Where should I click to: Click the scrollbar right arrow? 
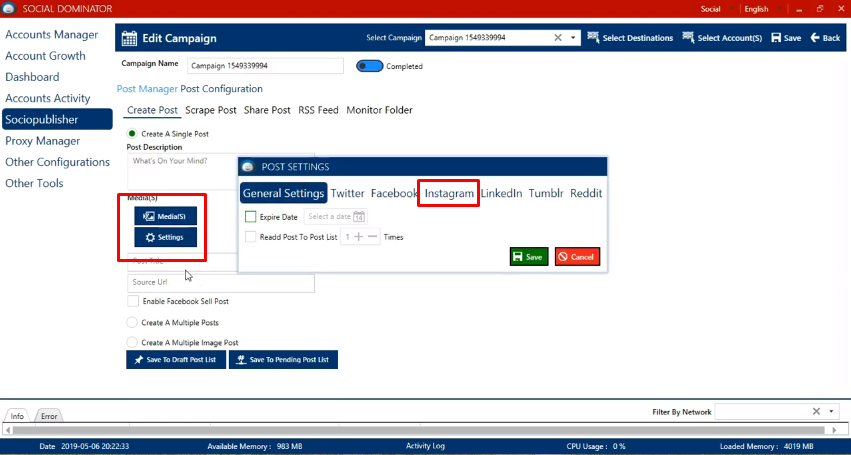coord(835,430)
